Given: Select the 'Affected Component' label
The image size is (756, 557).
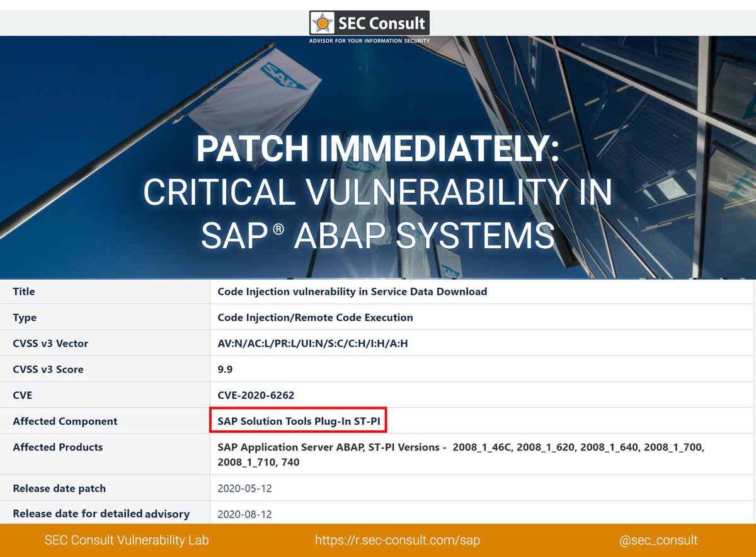Looking at the screenshot, I should 65,421.
